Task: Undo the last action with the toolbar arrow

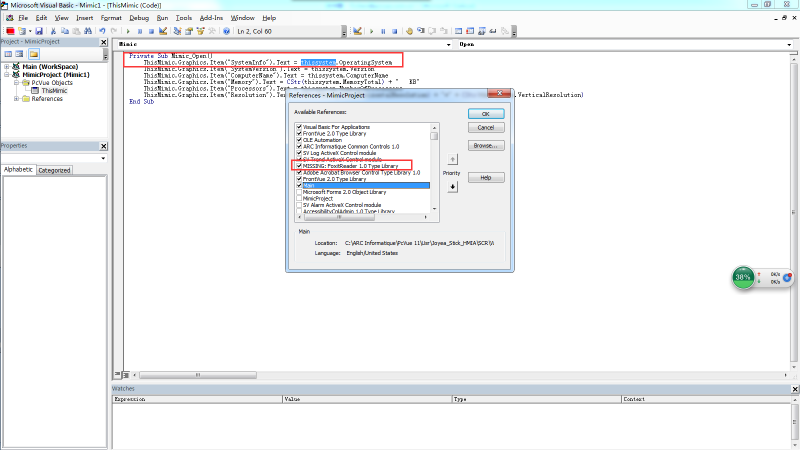Action: [102, 31]
